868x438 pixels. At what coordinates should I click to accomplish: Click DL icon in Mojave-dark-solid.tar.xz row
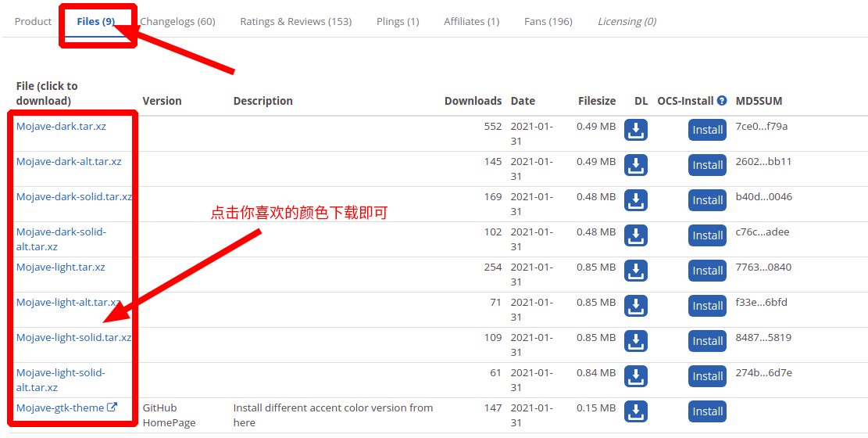coord(635,200)
